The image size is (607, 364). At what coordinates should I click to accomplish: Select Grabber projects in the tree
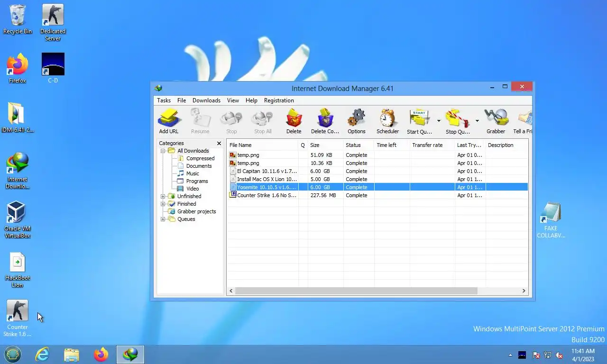[196, 211]
